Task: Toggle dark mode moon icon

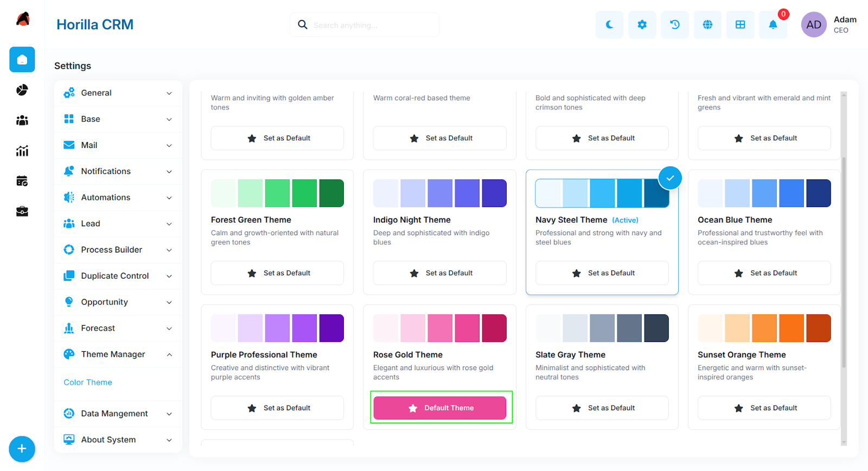Action: coord(609,24)
